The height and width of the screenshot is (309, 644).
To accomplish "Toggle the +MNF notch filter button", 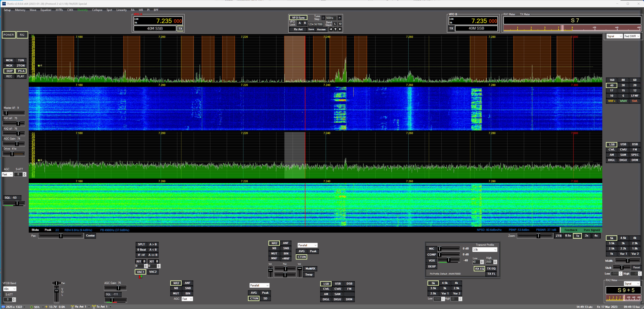I will [x=286, y=258].
